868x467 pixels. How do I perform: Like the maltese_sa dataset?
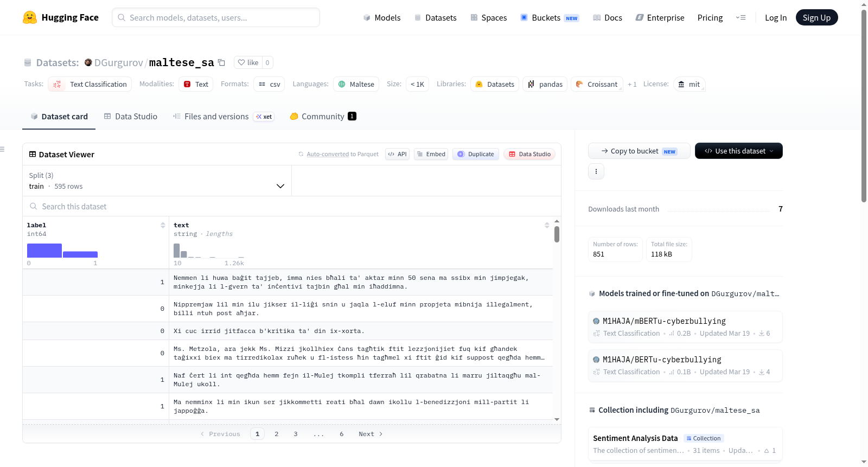248,62
